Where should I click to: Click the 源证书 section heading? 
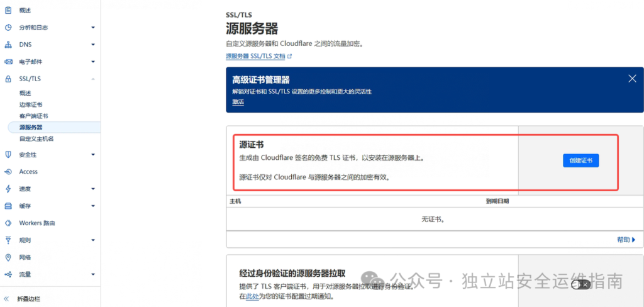coord(252,145)
